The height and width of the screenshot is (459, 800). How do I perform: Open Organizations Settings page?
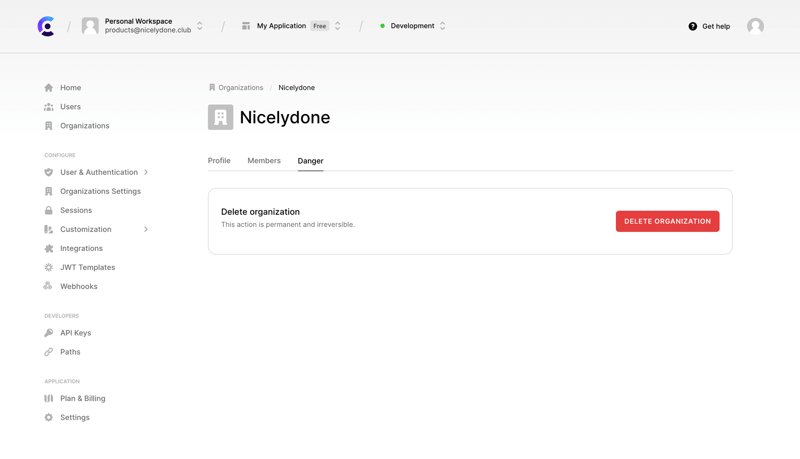click(101, 191)
